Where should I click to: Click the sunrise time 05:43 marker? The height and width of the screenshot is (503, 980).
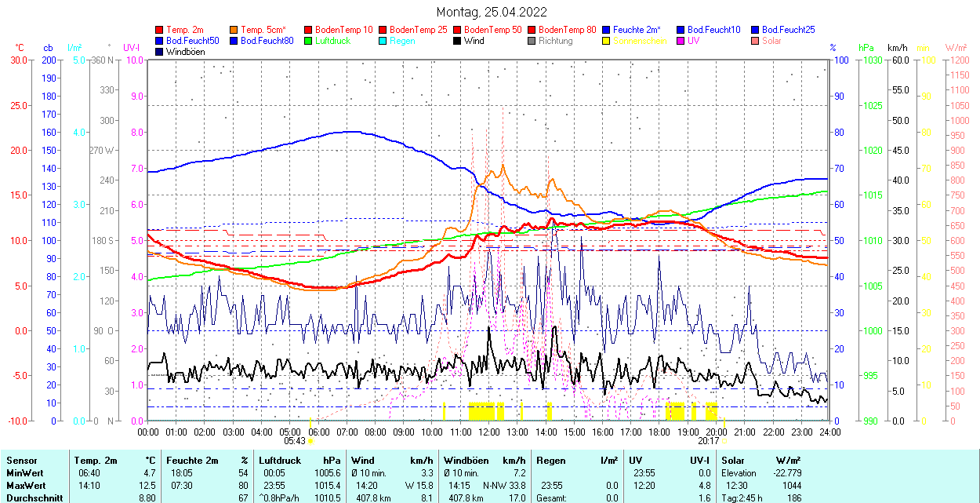point(294,442)
